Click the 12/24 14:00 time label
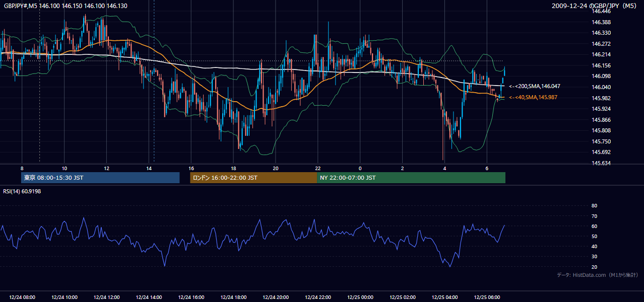The height and width of the screenshot is (302, 644). point(149,297)
